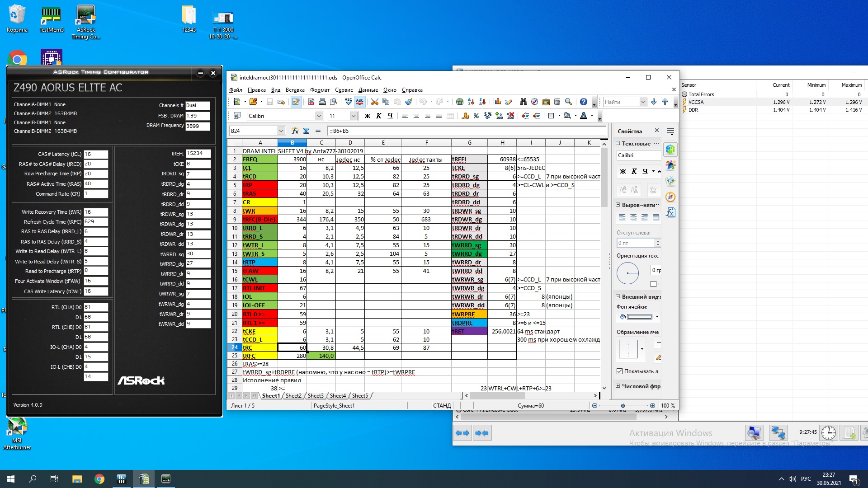Expand the 'Числовой формат' section
This screenshot has height=488, width=868.
coord(618,386)
